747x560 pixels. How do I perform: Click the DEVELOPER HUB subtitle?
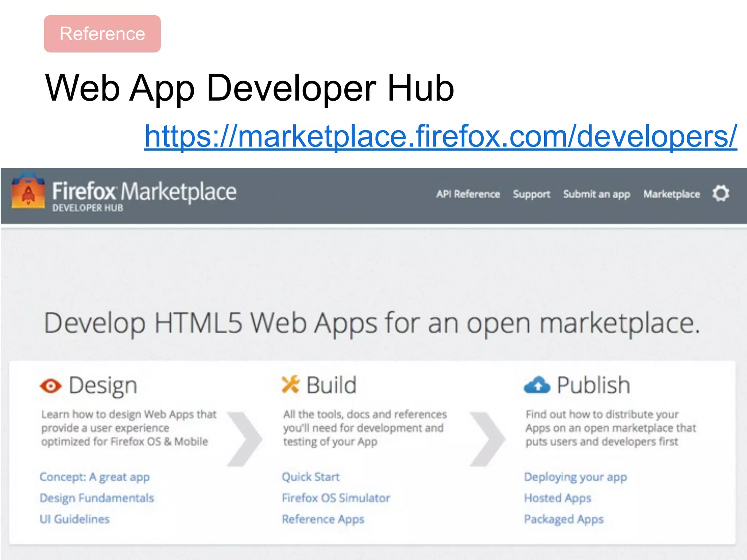(88, 208)
